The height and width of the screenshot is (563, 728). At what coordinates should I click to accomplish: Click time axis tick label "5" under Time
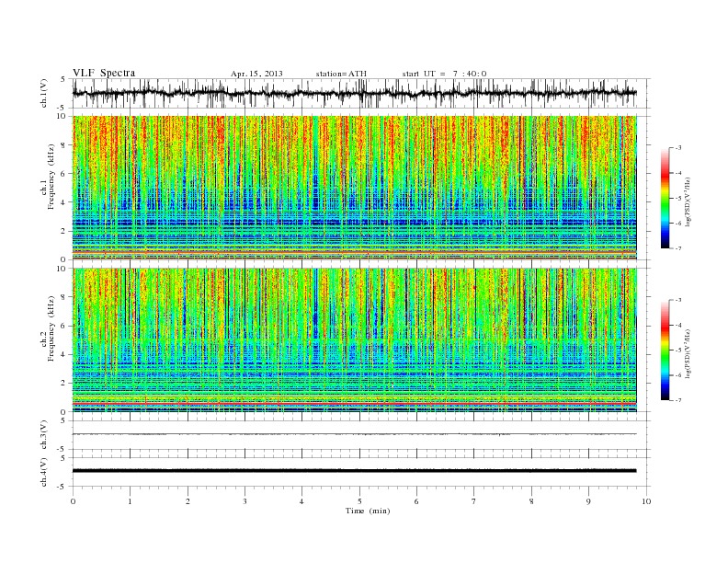tap(359, 501)
